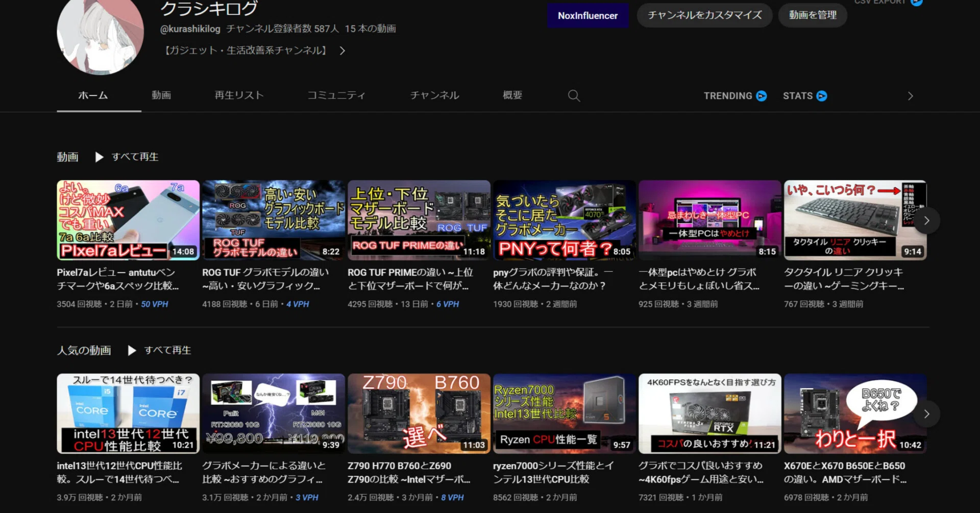Open the Pixel7aレビュー video thumbnail

click(128, 220)
